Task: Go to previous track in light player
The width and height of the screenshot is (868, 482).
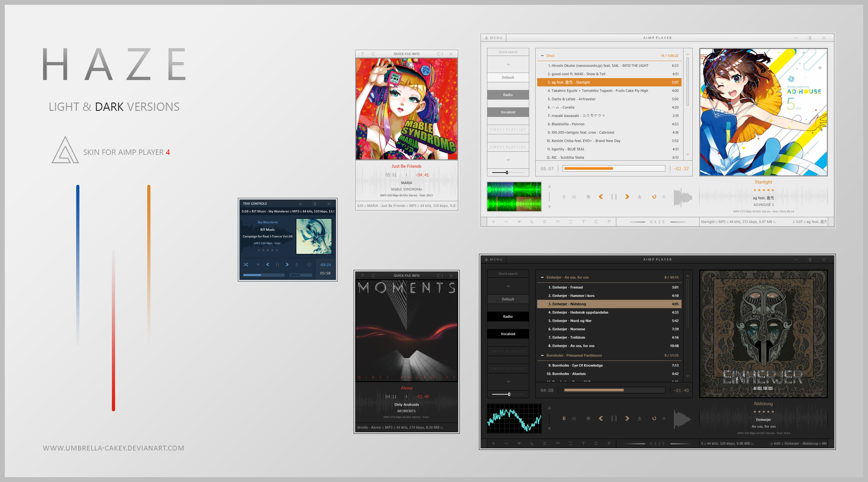Action: (601, 197)
